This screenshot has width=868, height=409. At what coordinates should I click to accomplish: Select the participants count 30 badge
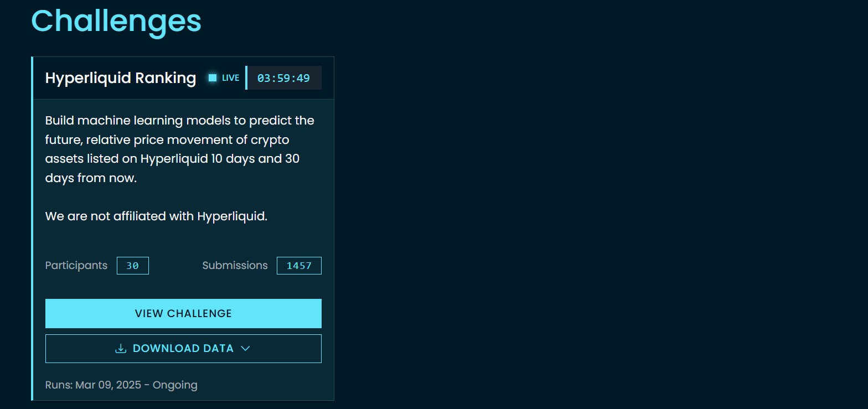point(133,266)
